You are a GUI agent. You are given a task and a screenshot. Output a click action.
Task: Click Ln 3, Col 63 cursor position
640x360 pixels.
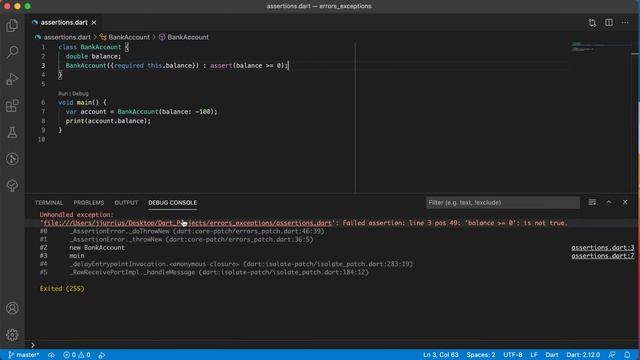[x=440, y=355]
